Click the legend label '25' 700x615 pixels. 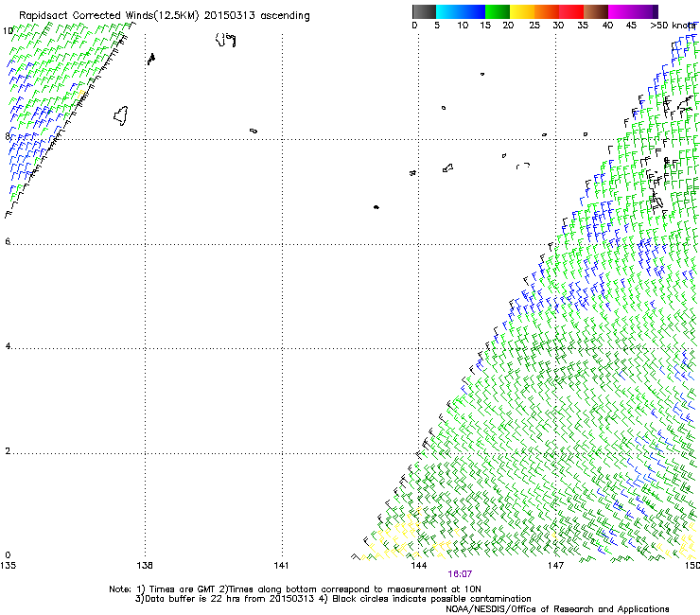pyautogui.click(x=534, y=26)
